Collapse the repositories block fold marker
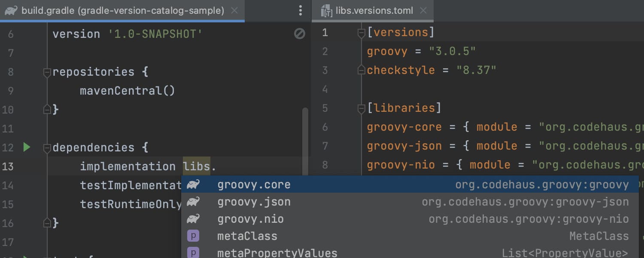644x258 pixels. point(47,72)
